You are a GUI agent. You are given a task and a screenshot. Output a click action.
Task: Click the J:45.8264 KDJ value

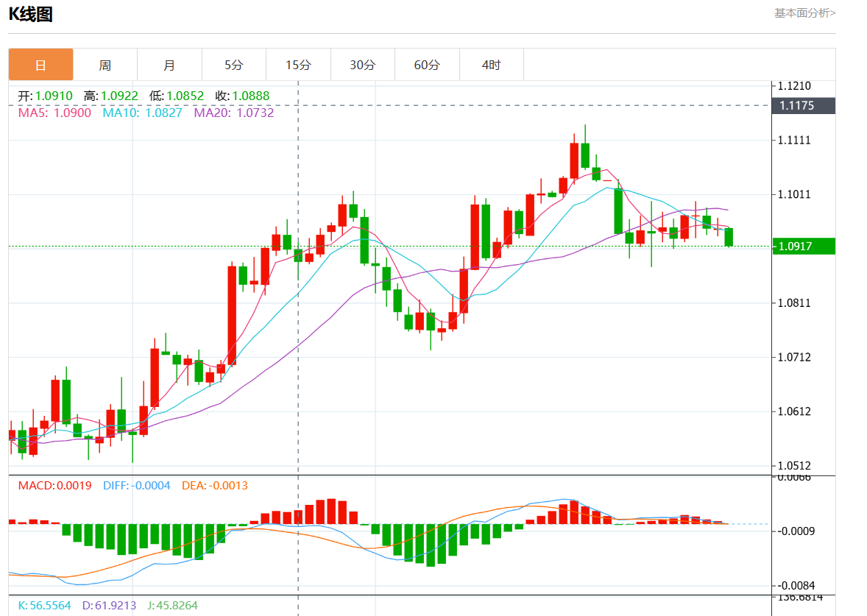172,606
